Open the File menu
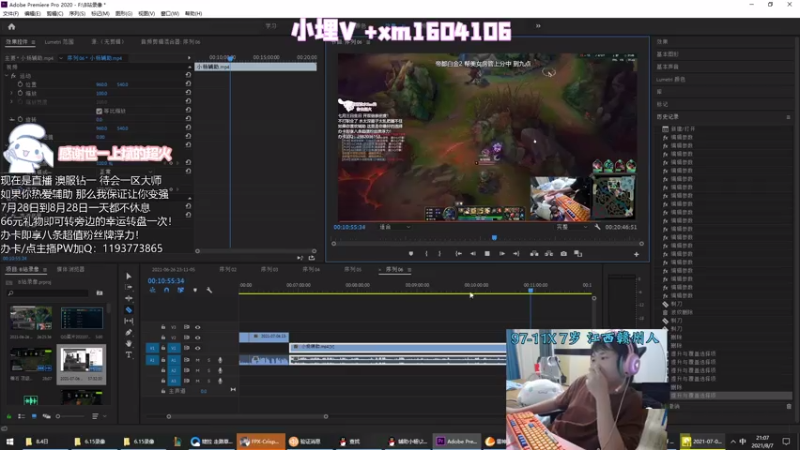800x450 pixels. [x=11, y=13]
